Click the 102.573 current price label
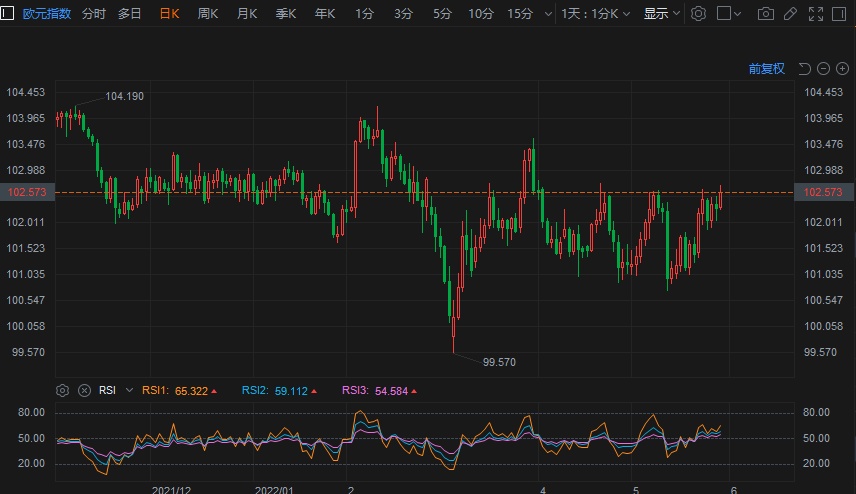 click(x=824, y=192)
